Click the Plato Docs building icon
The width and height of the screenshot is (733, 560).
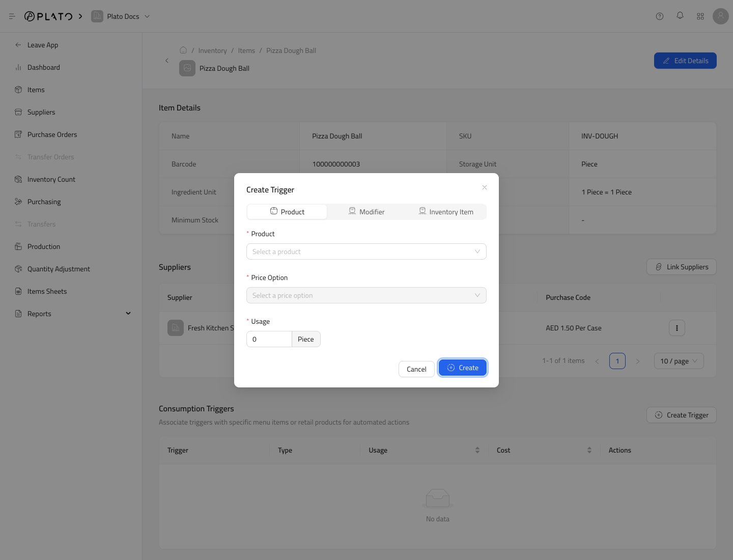point(97,16)
